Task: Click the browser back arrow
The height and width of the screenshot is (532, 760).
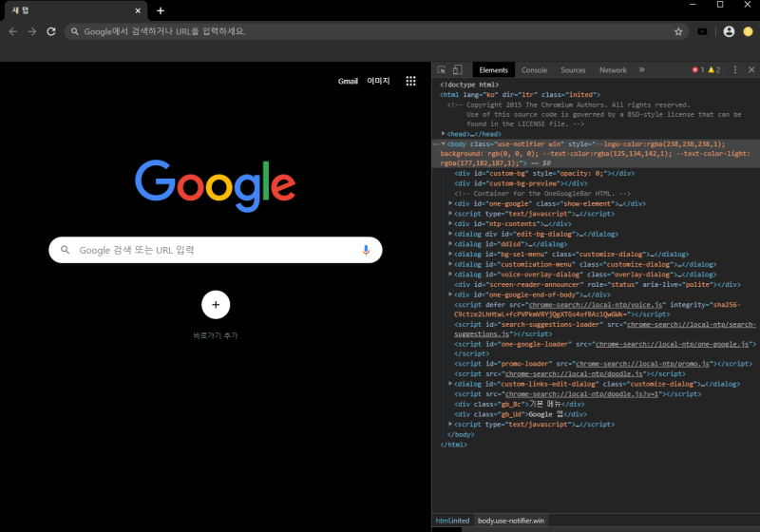Action: pyautogui.click(x=13, y=31)
